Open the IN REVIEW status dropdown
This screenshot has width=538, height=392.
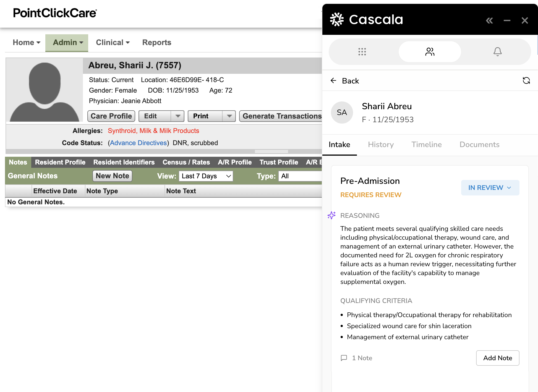(x=490, y=188)
